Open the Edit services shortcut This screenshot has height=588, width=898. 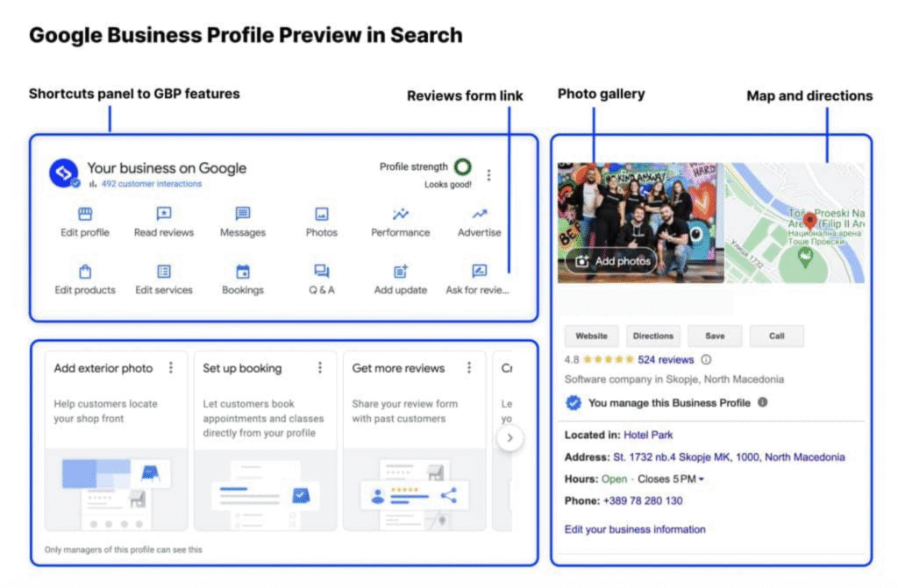tap(164, 280)
